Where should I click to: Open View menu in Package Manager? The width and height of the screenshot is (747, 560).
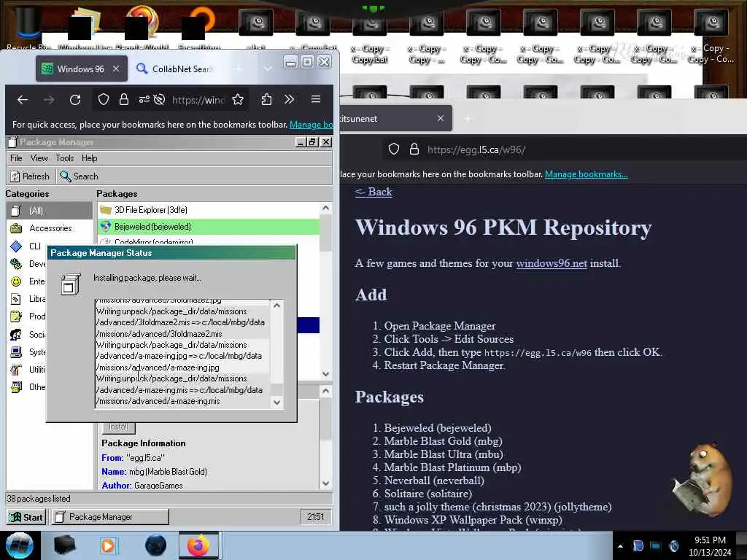pyautogui.click(x=39, y=158)
